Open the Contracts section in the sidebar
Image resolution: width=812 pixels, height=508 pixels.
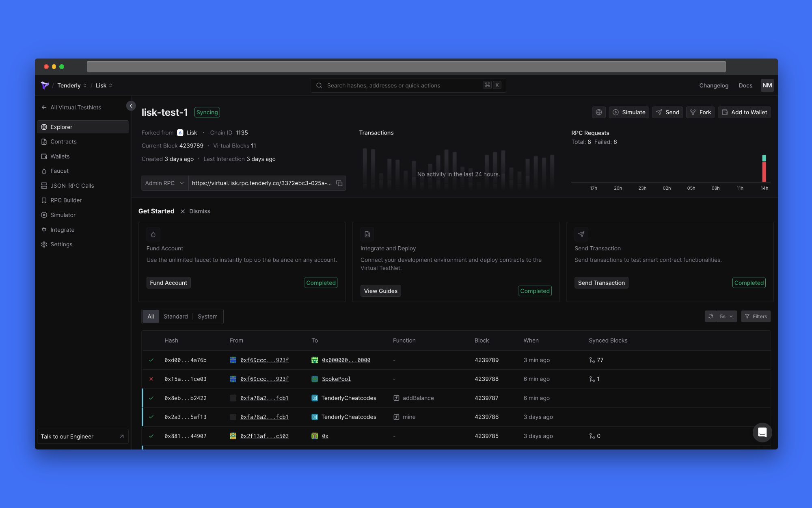pos(63,141)
